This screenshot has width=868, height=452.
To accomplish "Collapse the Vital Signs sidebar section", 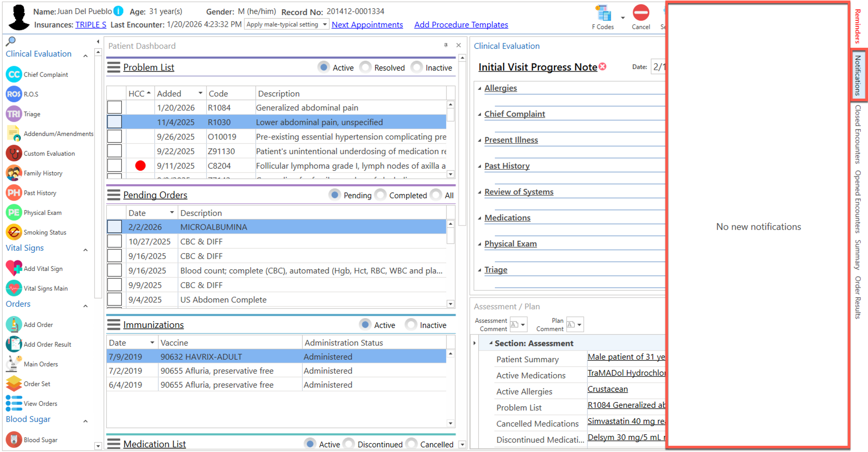I will coord(86,250).
